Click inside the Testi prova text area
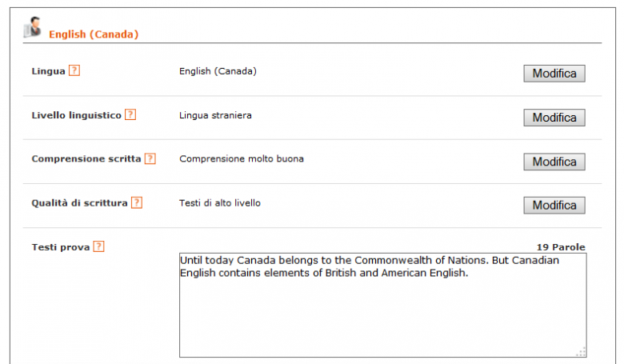624x364 pixels. coord(383,305)
